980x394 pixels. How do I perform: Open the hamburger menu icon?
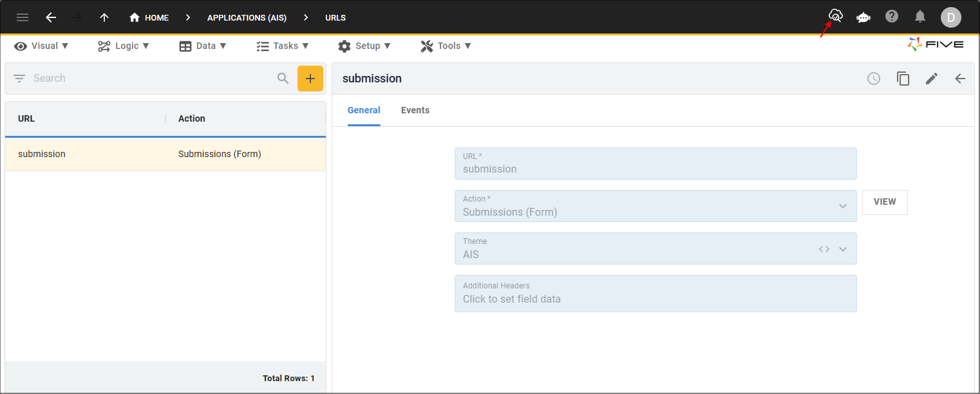point(23,17)
